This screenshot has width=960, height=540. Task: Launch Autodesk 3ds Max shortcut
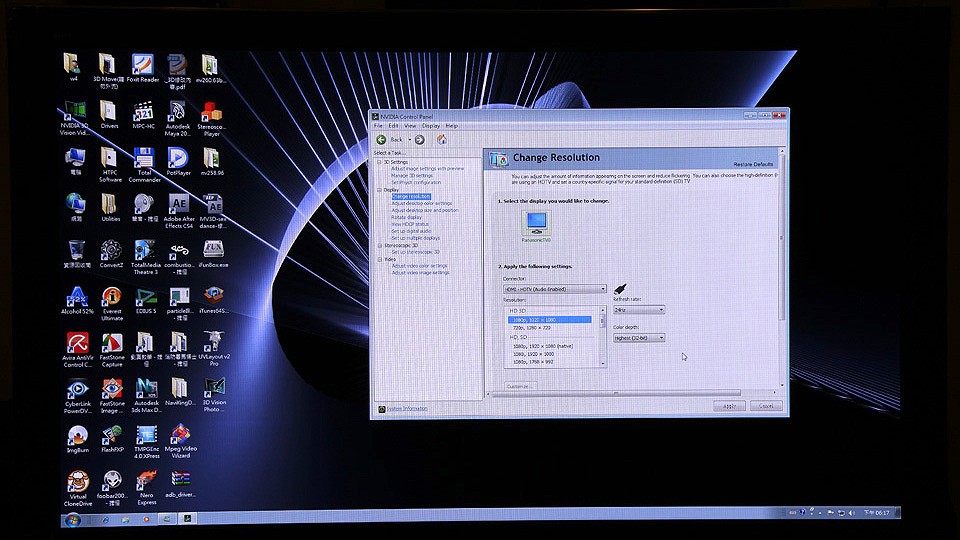point(146,396)
